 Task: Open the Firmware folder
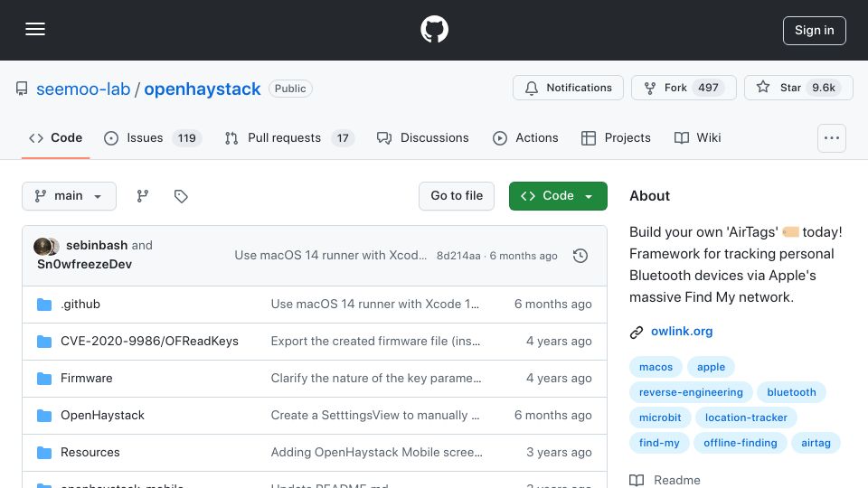pos(87,379)
